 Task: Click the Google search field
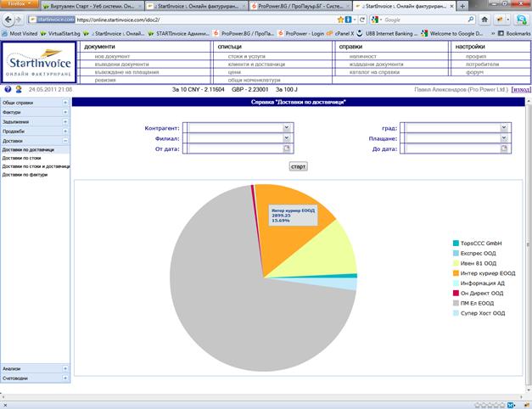(x=424, y=20)
